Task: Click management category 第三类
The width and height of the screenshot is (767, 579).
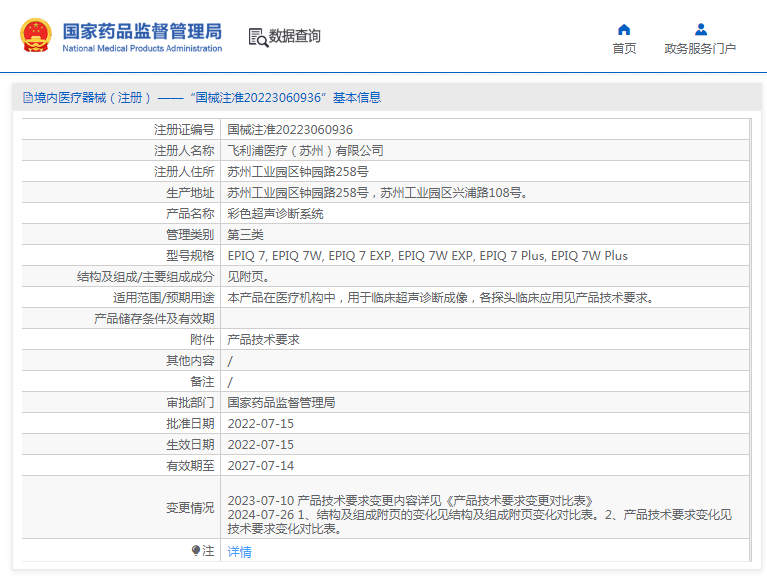Action: pos(246,235)
